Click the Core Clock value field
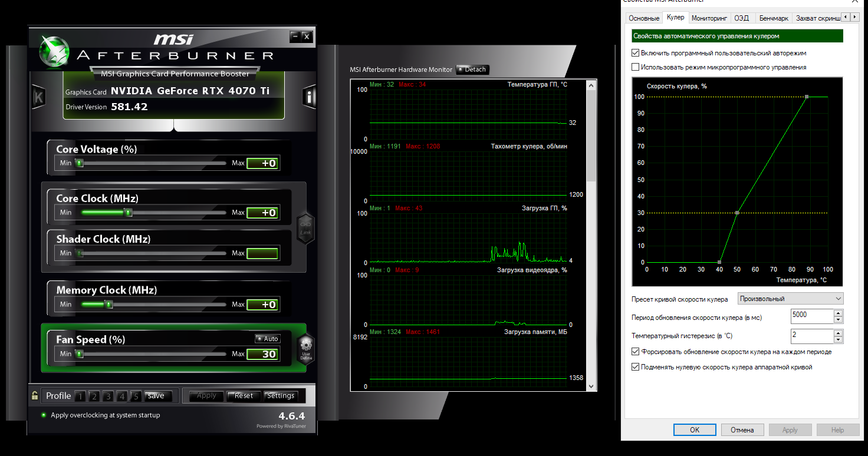The width and height of the screenshot is (868, 456). [262, 213]
